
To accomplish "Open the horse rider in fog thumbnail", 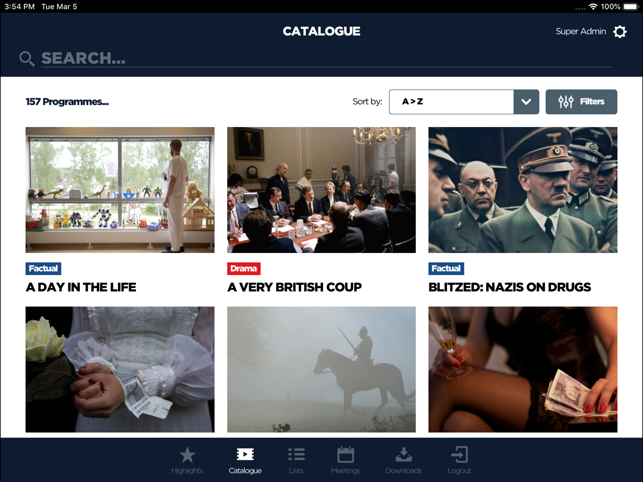I will [x=322, y=369].
